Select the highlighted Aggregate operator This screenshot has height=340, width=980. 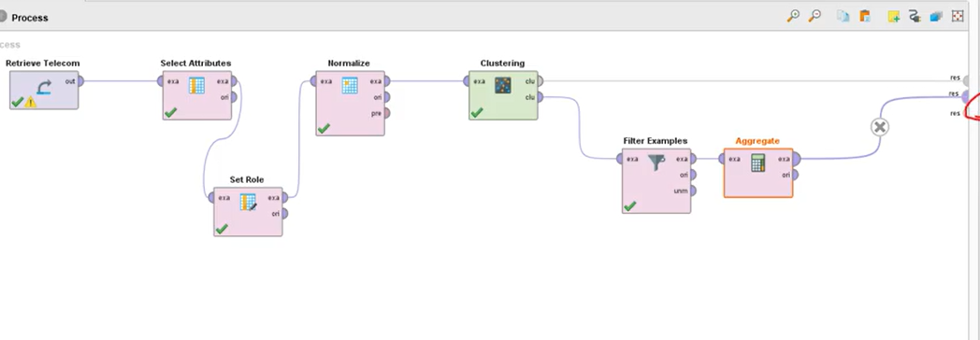click(758, 173)
